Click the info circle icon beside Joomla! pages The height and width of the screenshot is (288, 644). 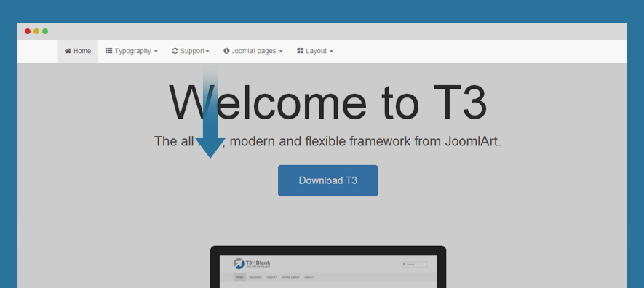tap(226, 51)
